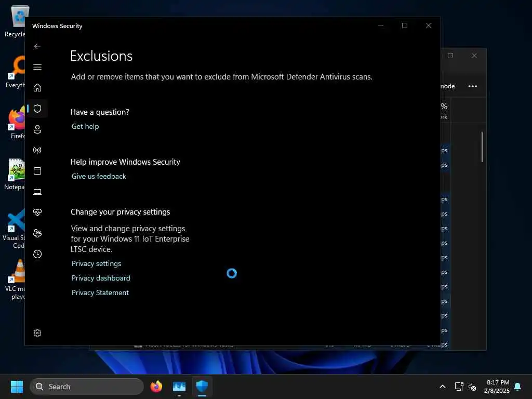Click 'Help improve Windows Security' heading

pyautogui.click(x=125, y=162)
